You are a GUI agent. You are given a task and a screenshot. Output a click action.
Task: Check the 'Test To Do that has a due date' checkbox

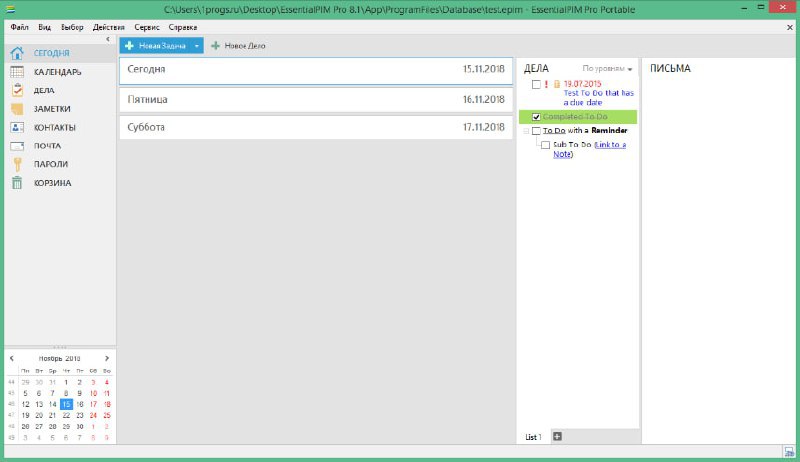click(x=537, y=84)
